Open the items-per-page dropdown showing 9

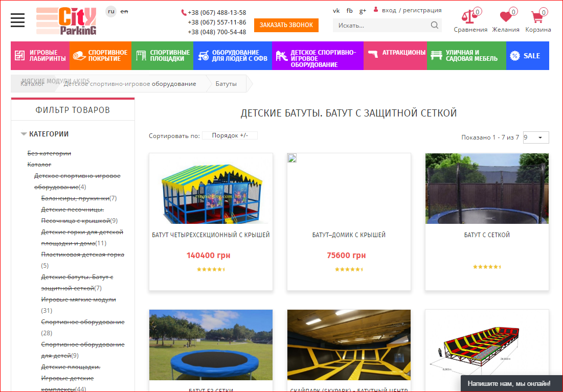tap(536, 137)
